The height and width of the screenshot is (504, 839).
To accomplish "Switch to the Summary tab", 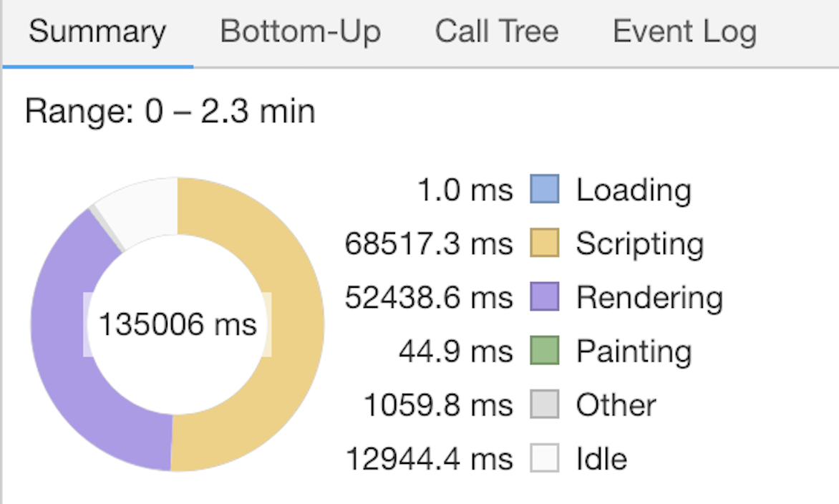I will [x=97, y=32].
